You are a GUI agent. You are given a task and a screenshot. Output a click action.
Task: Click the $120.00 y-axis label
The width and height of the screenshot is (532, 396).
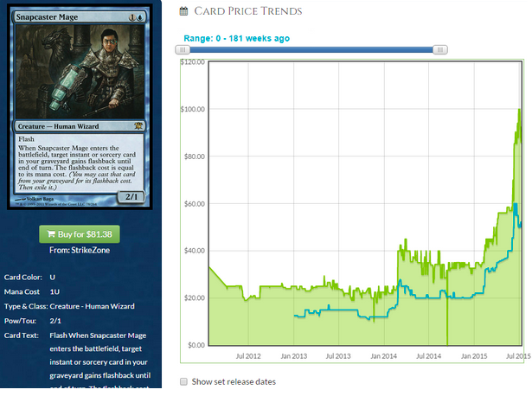tap(193, 62)
